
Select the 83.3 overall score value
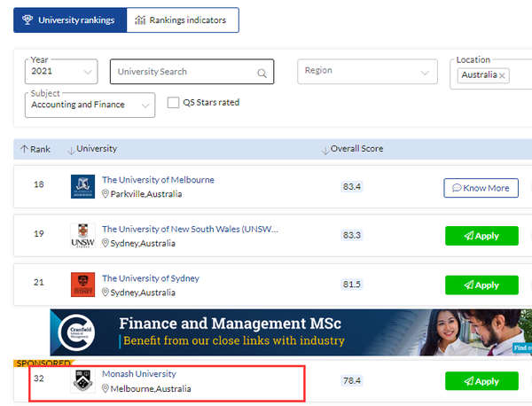pyautogui.click(x=352, y=235)
